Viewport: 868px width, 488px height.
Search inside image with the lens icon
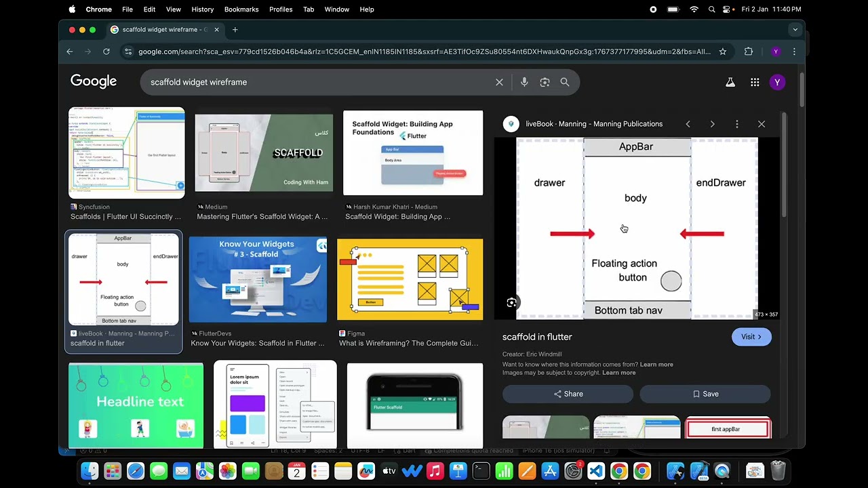pyautogui.click(x=512, y=302)
